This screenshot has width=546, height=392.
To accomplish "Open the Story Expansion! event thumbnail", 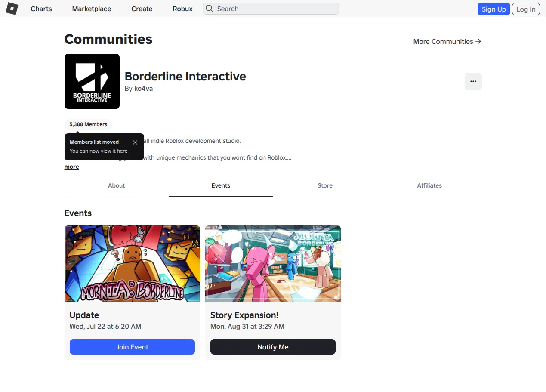I will [x=273, y=263].
